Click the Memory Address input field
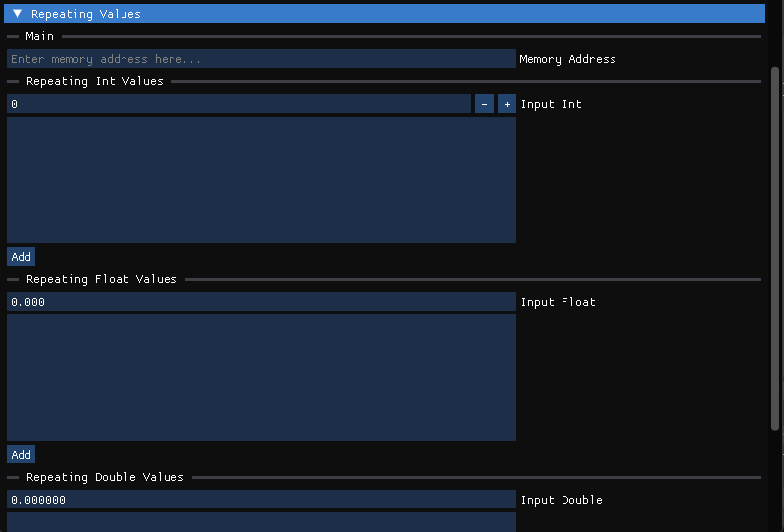Viewport: 784px width, 532px height. click(x=261, y=59)
